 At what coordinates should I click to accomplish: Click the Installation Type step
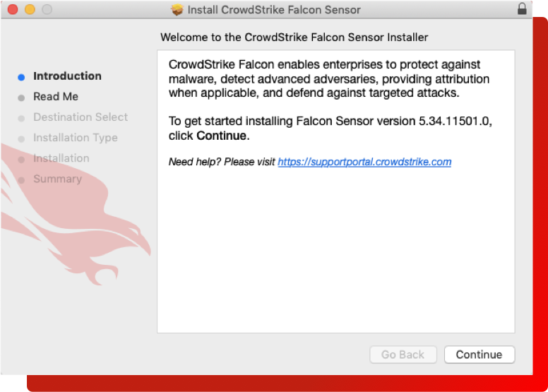tap(76, 138)
